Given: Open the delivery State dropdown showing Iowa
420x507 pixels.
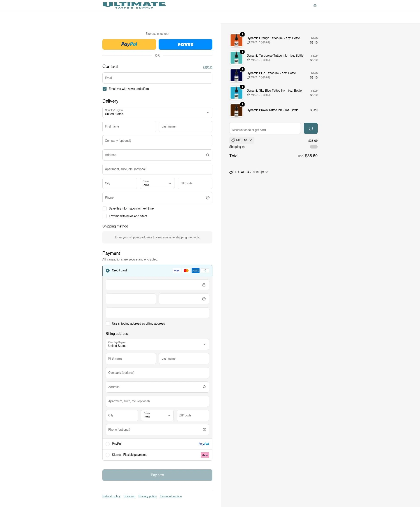Looking at the screenshot, I should 157,184.
